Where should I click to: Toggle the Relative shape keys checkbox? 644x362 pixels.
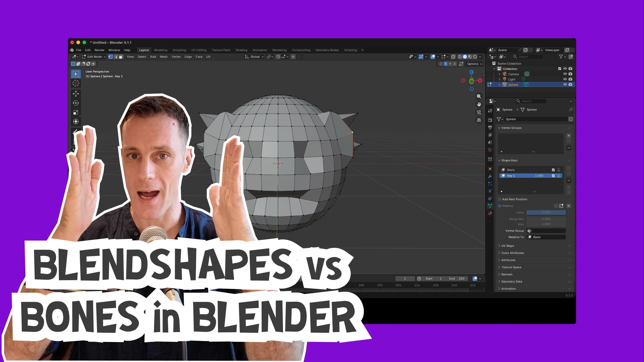tap(499, 206)
